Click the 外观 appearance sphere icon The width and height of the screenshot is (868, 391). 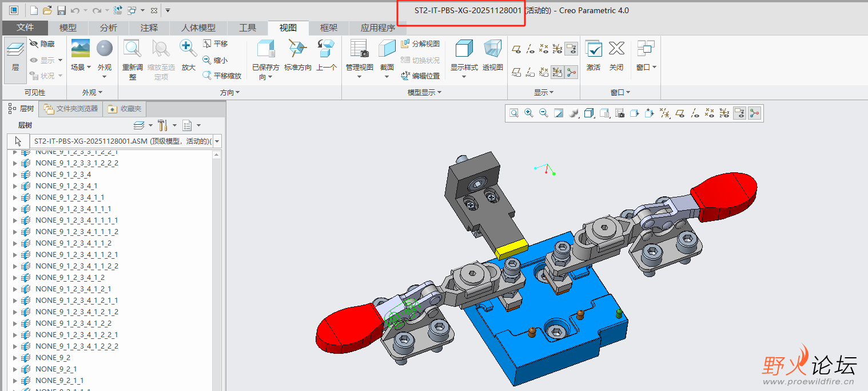(x=104, y=49)
